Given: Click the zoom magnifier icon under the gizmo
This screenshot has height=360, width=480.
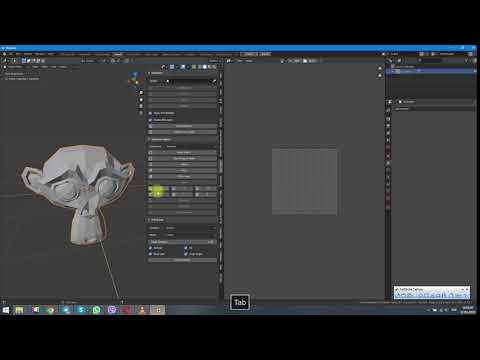Looking at the screenshot, I should (x=141, y=93).
